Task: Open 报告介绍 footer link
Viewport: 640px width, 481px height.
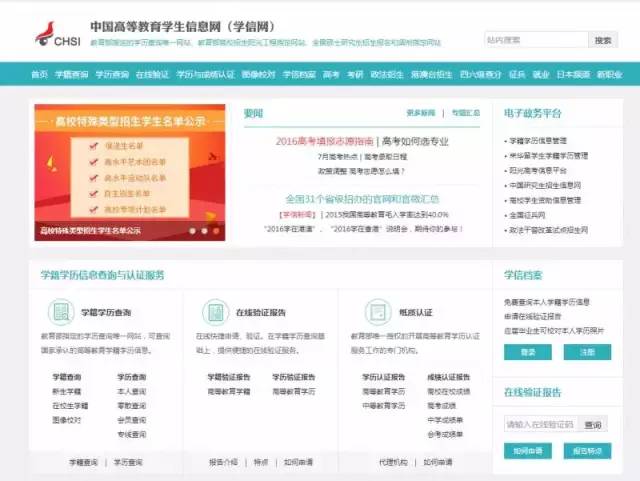Action: (x=223, y=462)
